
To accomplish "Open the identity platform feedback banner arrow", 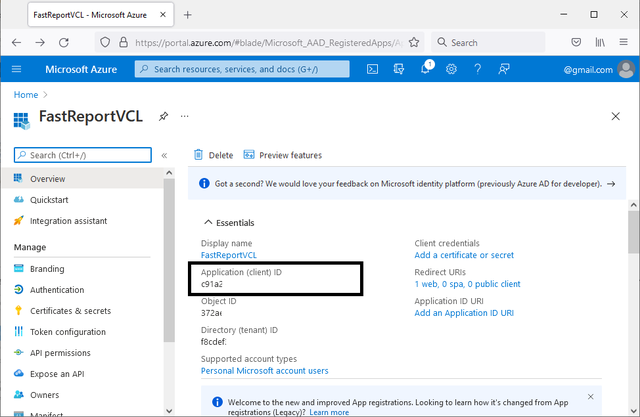I will 611,184.
